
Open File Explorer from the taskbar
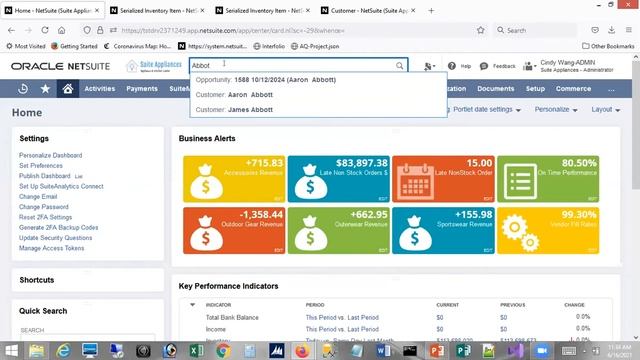point(37,351)
